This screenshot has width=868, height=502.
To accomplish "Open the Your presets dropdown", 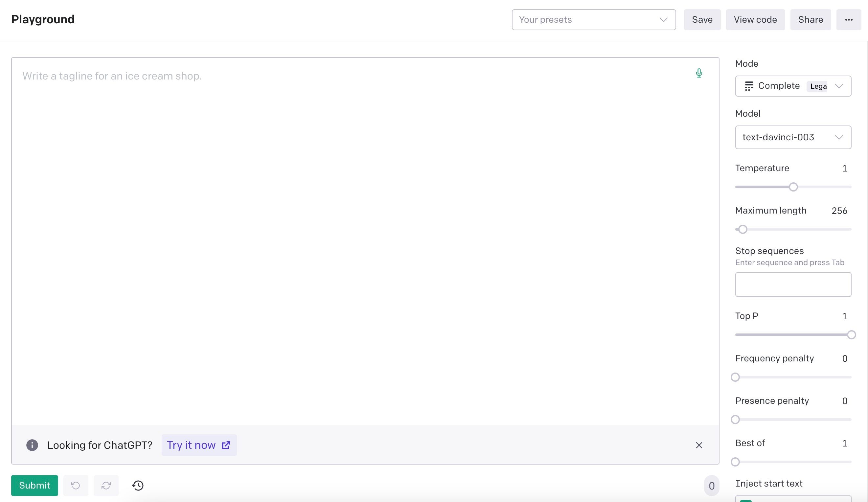I will coord(593,19).
